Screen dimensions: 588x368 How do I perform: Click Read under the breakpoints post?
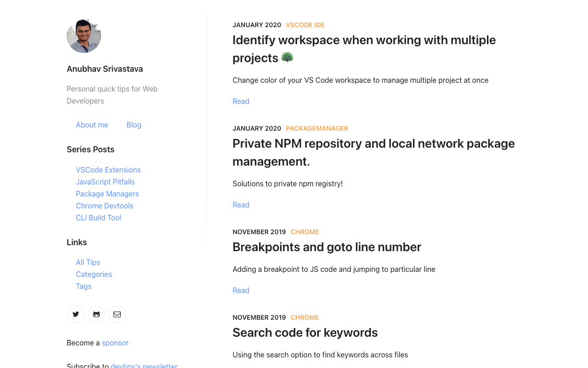coord(241,290)
